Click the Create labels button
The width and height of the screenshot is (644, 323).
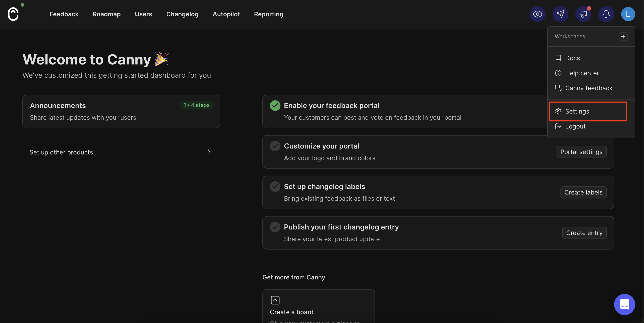[x=583, y=192]
